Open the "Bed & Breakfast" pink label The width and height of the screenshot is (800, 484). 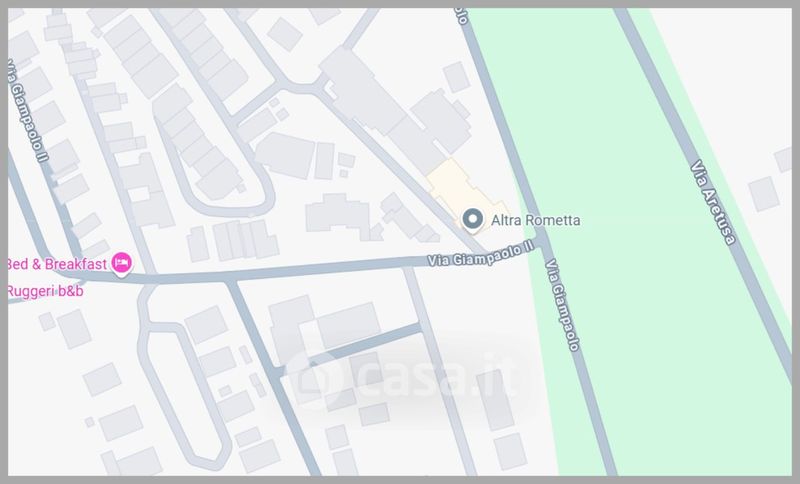[57, 264]
